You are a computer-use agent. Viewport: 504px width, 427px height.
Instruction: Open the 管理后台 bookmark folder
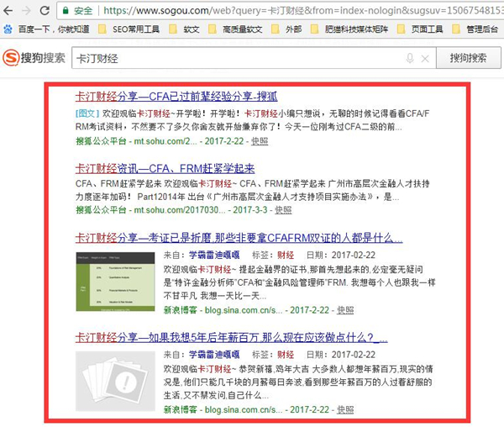475,29
